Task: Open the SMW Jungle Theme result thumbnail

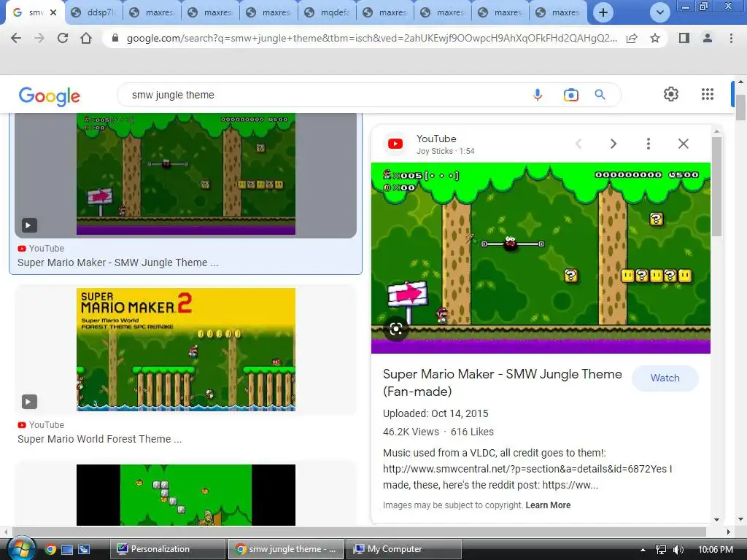Action: [186, 174]
